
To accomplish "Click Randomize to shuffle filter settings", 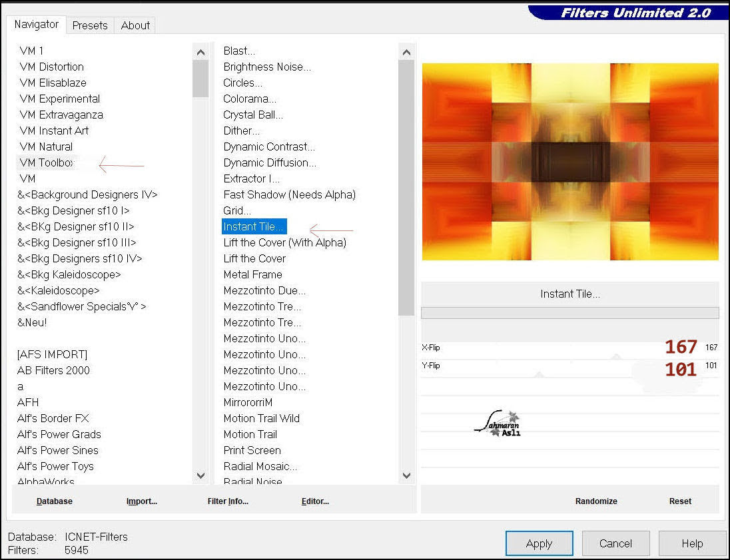I will click(596, 501).
